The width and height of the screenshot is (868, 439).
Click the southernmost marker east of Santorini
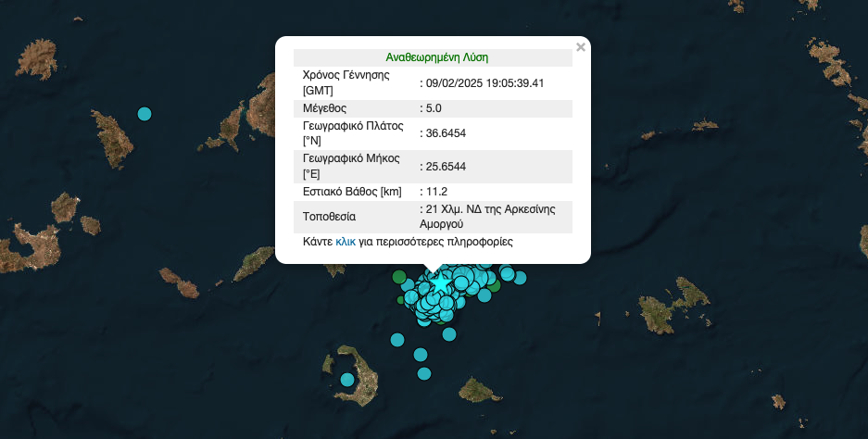point(424,373)
